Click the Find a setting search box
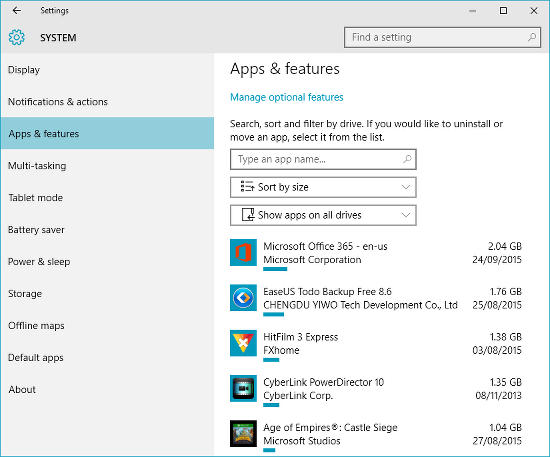Image resolution: width=550 pixels, height=457 pixels. click(x=442, y=37)
